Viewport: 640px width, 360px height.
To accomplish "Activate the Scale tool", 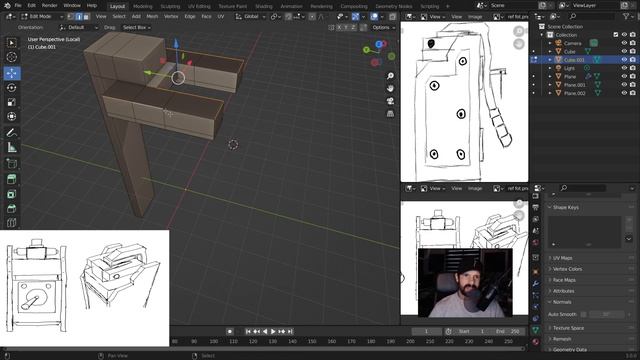I will [x=11, y=102].
